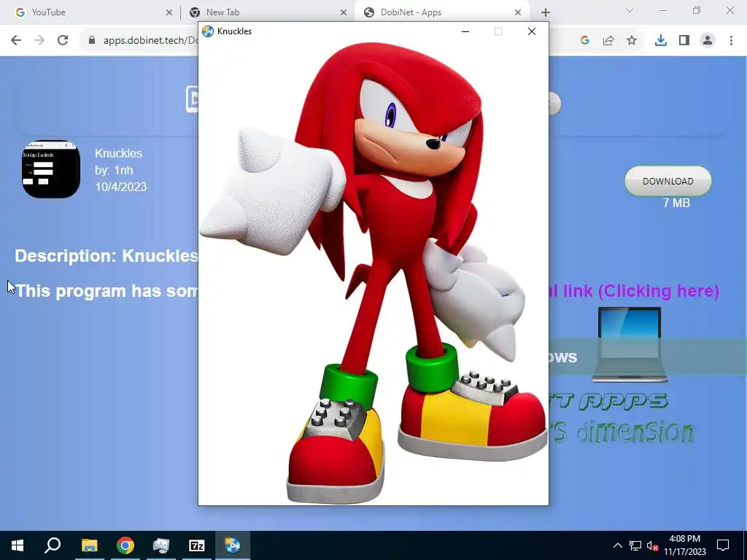The height and width of the screenshot is (560, 747).
Task: Open Windows taskbar search
Action: click(53, 545)
